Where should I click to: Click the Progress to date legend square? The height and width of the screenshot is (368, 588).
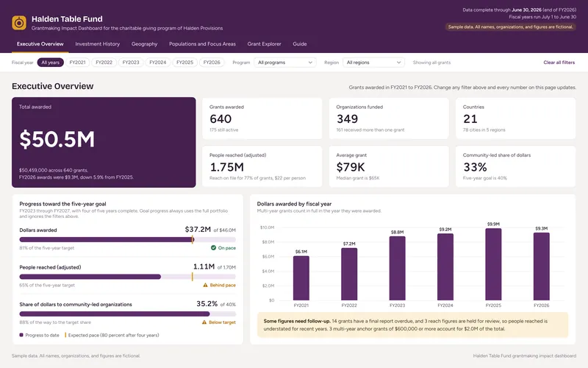[21, 335]
